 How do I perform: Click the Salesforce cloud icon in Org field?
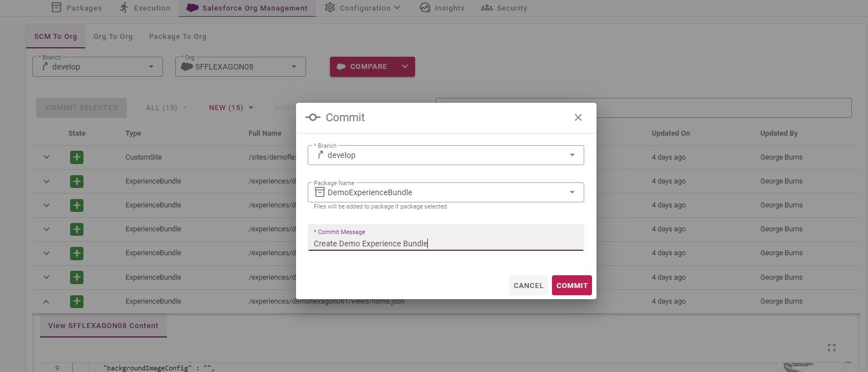pos(188,67)
